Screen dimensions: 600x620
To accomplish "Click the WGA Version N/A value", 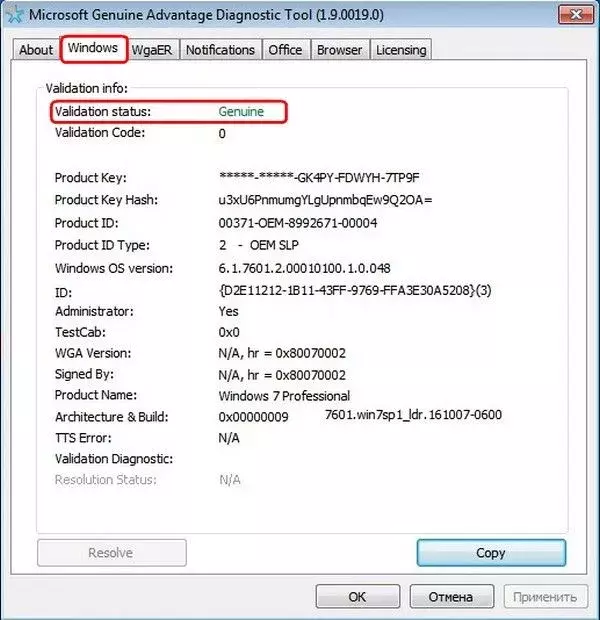I will tap(282, 353).
